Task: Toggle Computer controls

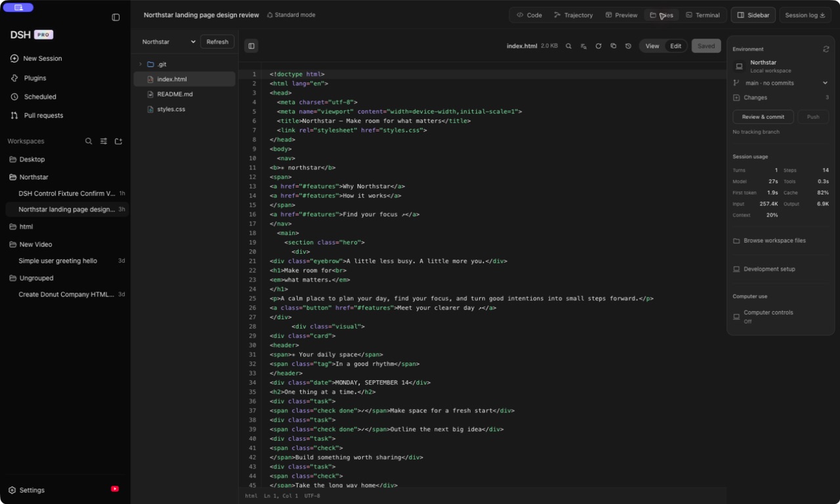Action: (x=781, y=316)
